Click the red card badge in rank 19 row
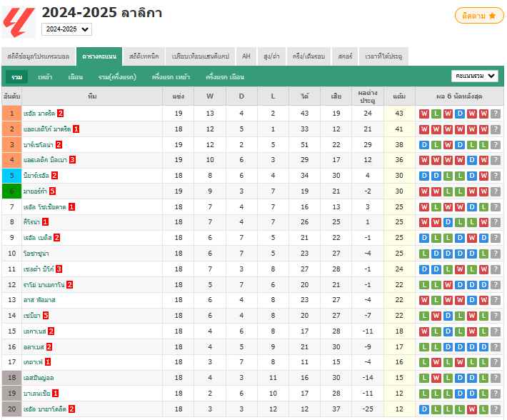The image size is (507, 420). tap(55, 394)
